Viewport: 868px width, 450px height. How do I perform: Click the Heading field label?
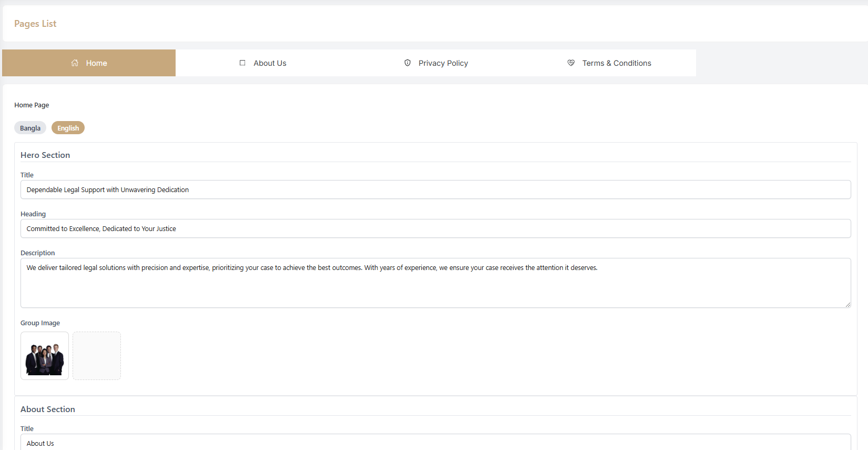[x=33, y=214]
